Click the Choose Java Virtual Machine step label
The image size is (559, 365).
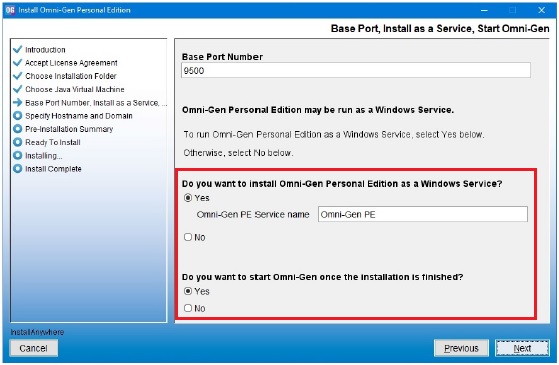pos(75,89)
